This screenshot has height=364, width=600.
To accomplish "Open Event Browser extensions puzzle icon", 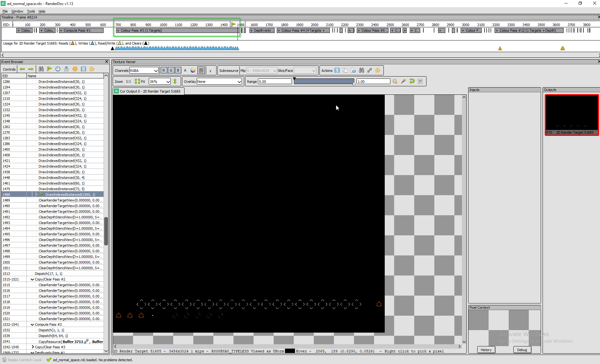I will pos(92,69).
